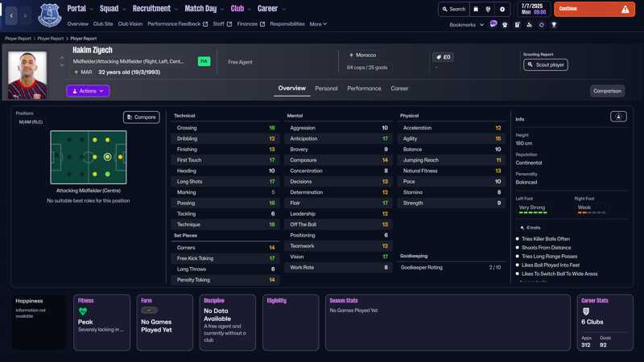Click the bookmark icon beside Search
This screenshot has height=362, width=644.
click(476, 10)
